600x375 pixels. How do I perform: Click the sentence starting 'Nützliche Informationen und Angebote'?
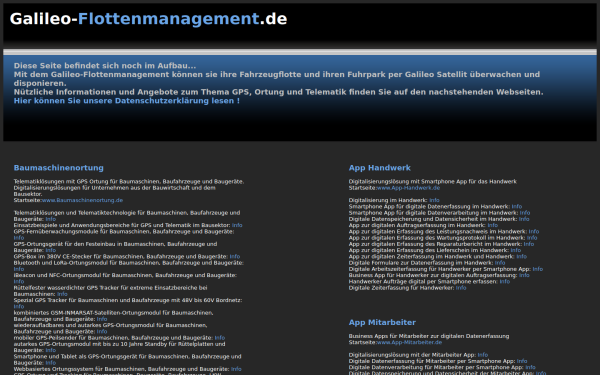(279, 92)
